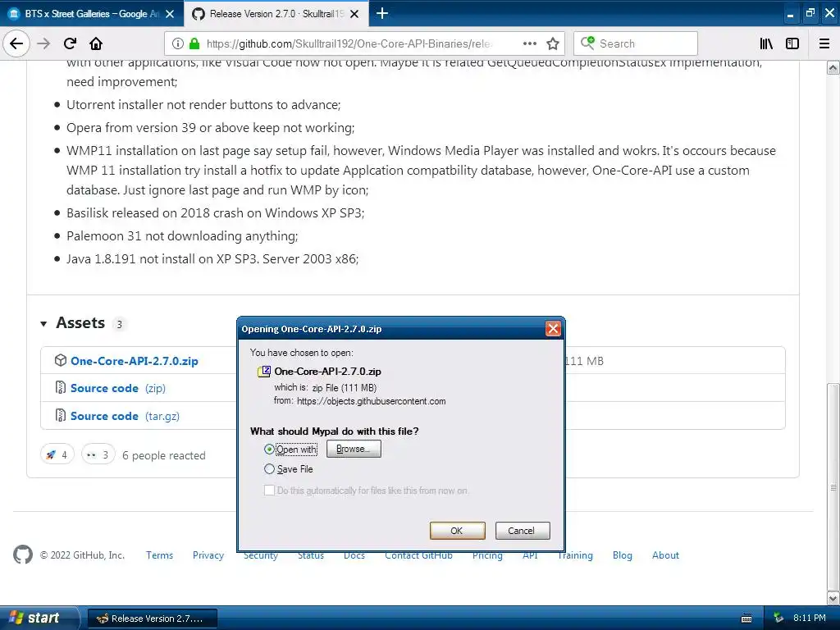Open the Windows start menu
The image size is (840, 630).
[39, 618]
